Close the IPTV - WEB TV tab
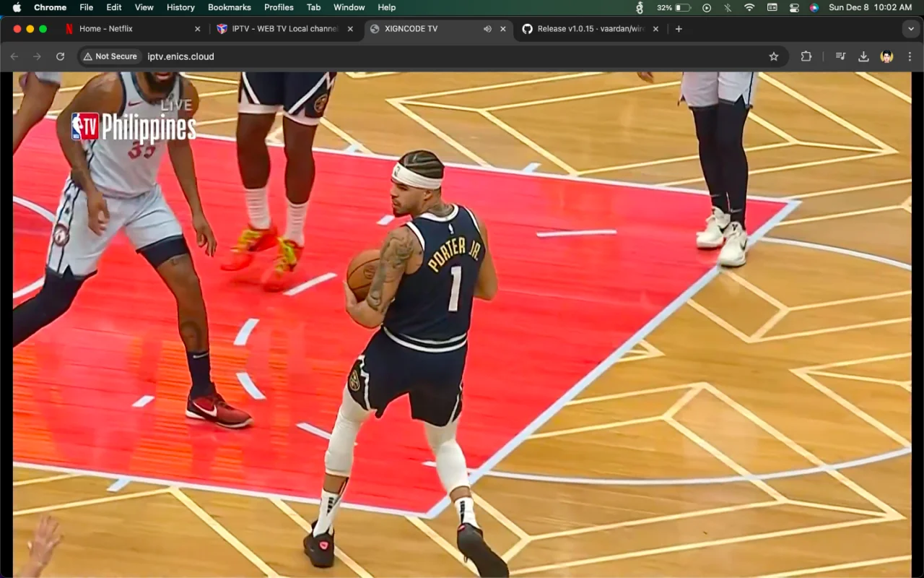Image resolution: width=924 pixels, height=578 pixels. click(x=350, y=29)
